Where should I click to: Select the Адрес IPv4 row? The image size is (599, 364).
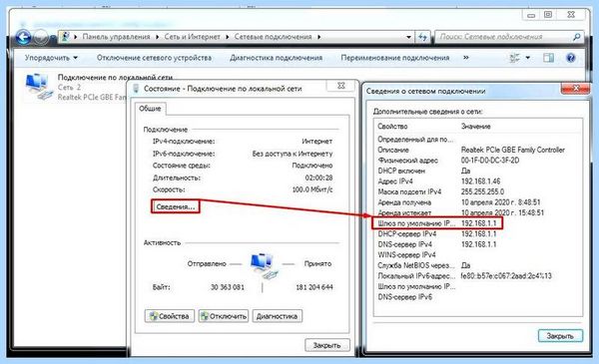(x=477, y=182)
